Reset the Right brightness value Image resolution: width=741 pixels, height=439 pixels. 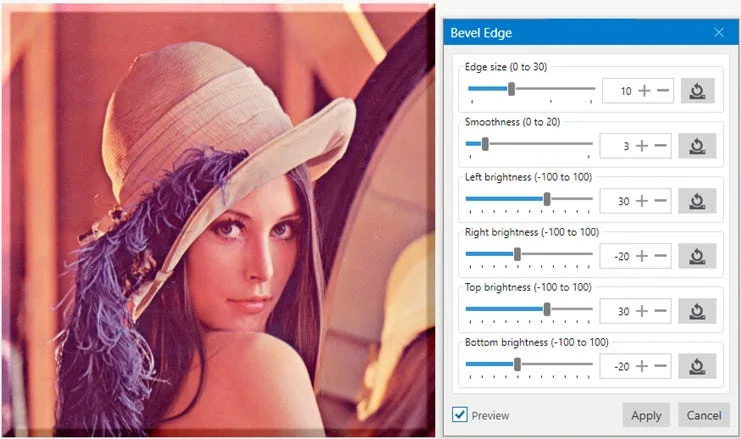697,256
